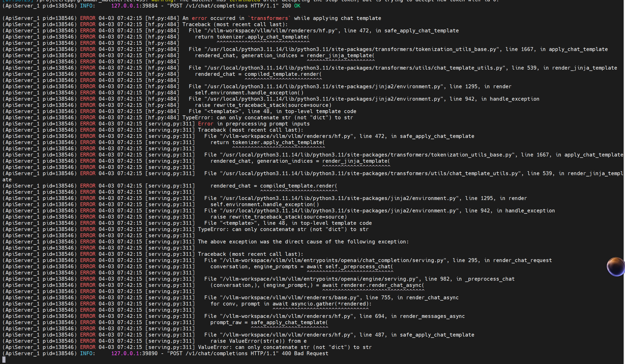Viewport: 625px width, 364px height.
Task: Click the terminal cursor block on the last line
Action: 4,359
